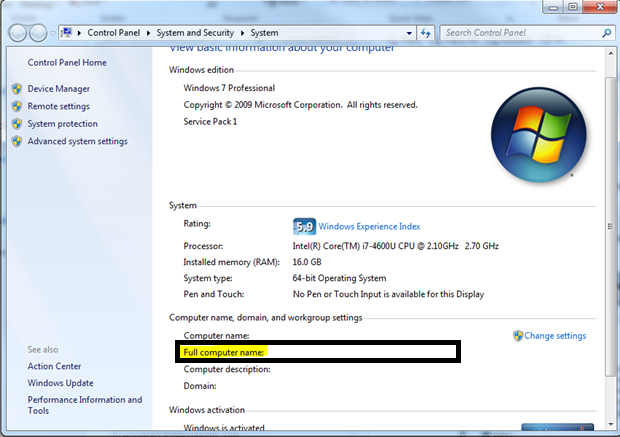Viewport: 620px width, 437px height.
Task: Click the Service Pack 1 text
Action: (210, 121)
